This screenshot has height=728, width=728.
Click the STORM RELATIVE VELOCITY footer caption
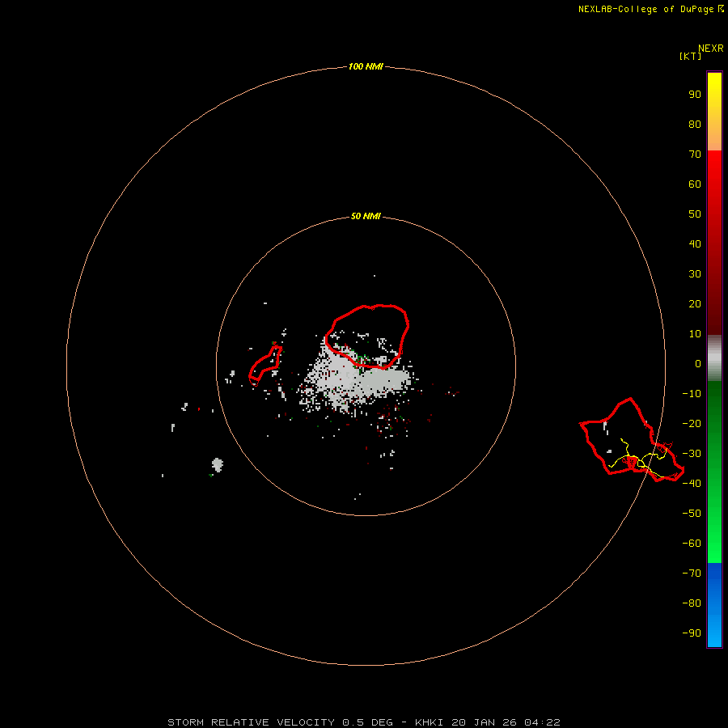[364, 722]
